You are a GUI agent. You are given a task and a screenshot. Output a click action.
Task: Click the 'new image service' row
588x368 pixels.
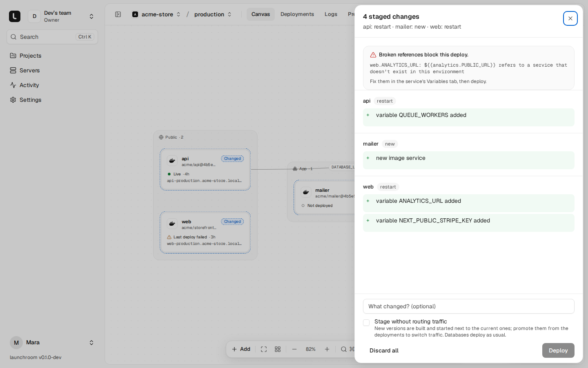[469, 160]
